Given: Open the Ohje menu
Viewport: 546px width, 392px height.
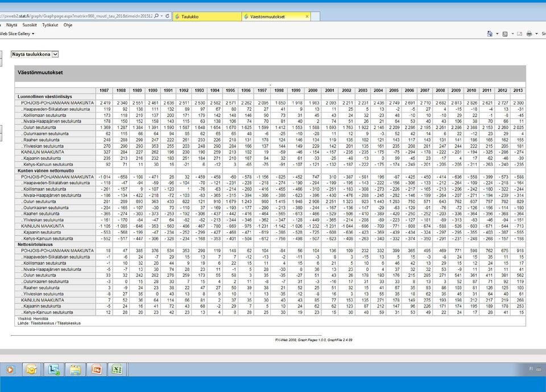Looking at the screenshot, I should pos(68,25).
